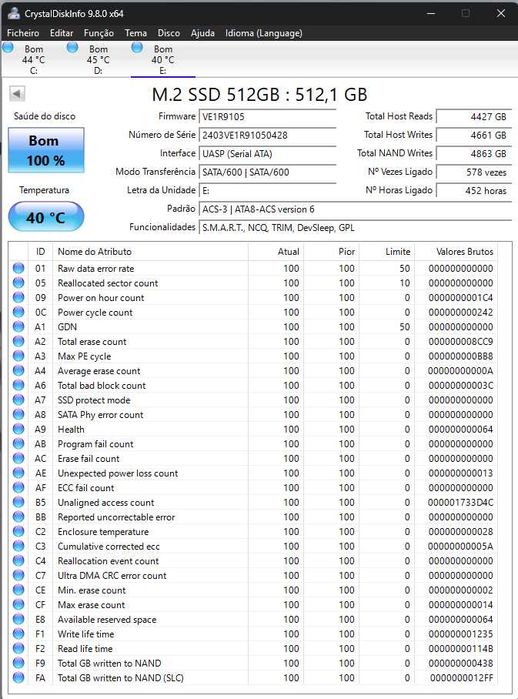This screenshot has height=699, width=518.
Task: Click the status icon for disk E:
Action: tap(137, 48)
